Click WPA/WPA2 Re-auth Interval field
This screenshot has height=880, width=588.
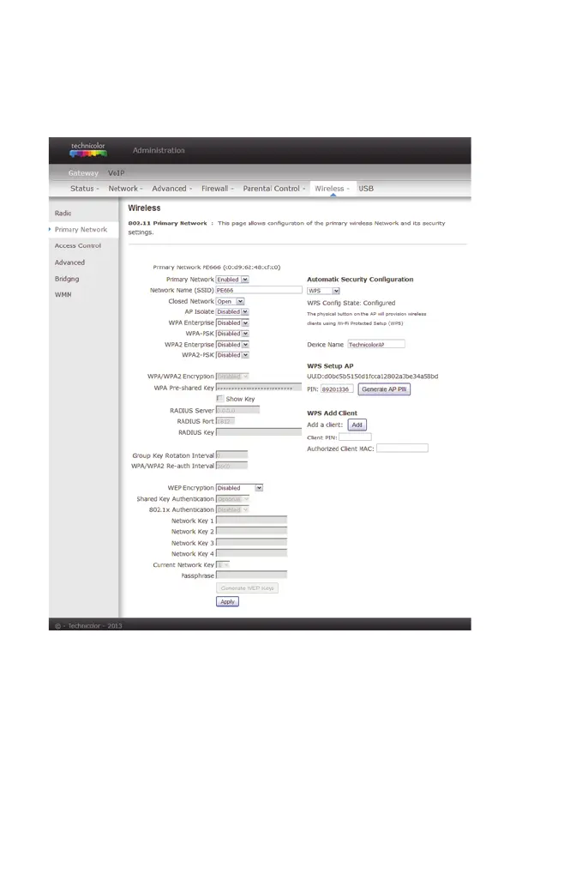click(x=231, y=466)
